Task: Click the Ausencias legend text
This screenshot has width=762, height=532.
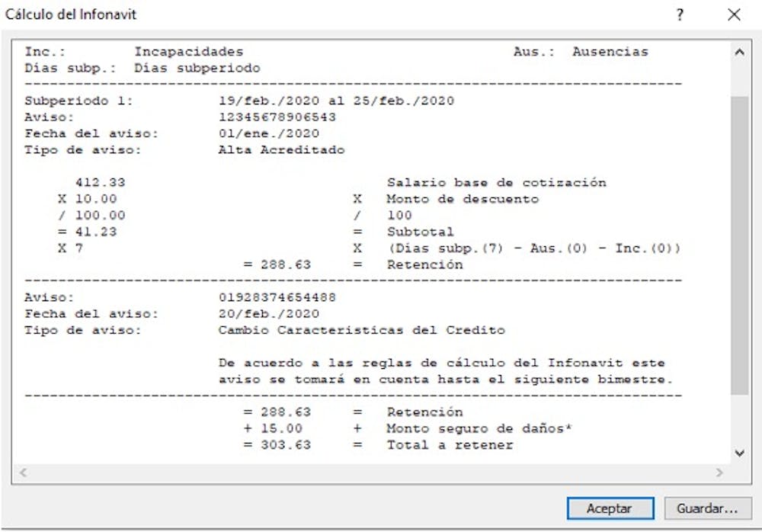Action: (610, 52)
